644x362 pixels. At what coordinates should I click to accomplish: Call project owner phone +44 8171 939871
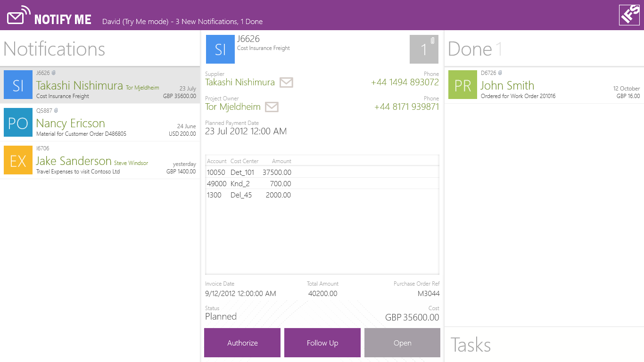click(406, 107)
